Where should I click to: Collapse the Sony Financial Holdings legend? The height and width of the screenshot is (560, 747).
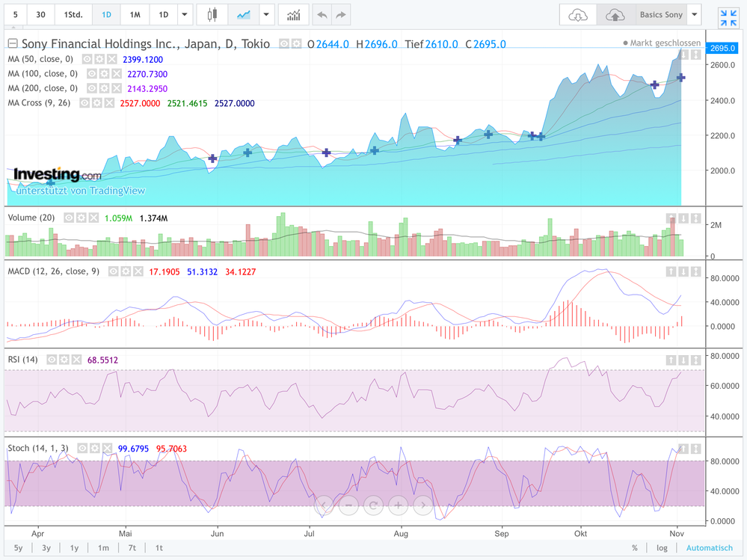[13, 44]
